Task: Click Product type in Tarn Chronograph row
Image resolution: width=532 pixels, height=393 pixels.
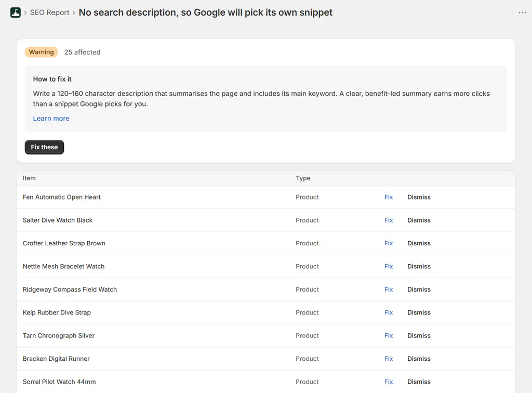Action: pos(307,336)
